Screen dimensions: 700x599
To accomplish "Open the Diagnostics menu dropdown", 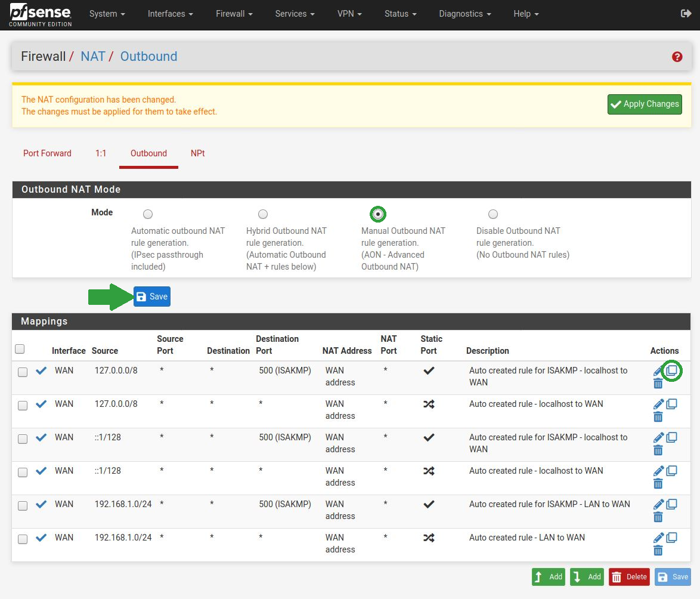I will pos(465,14).
